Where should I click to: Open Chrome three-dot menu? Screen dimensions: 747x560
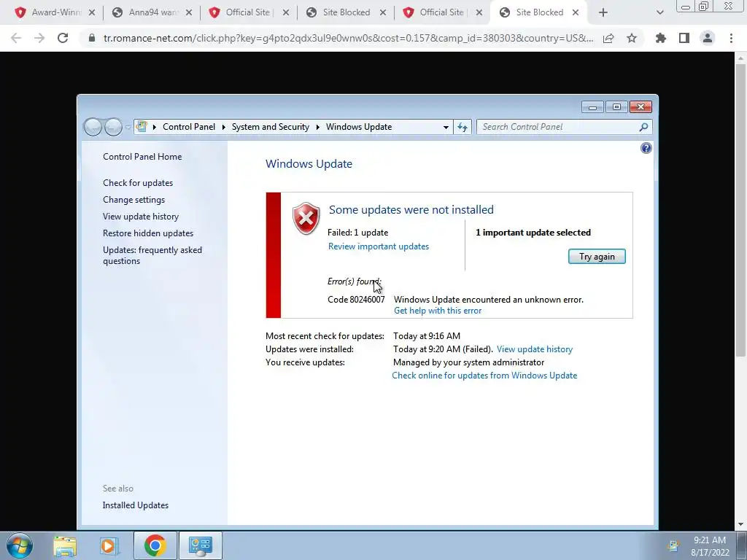tap(731, 38)
